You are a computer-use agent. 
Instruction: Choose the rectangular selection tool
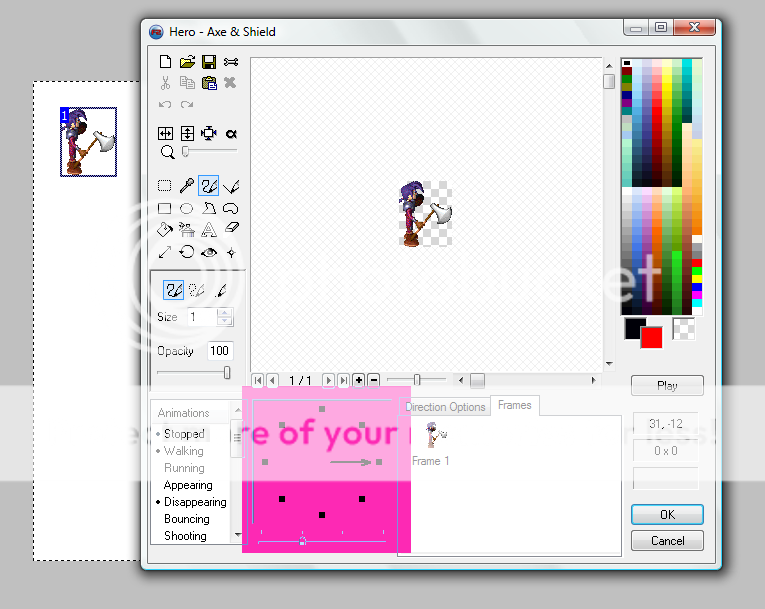[166, 186]
